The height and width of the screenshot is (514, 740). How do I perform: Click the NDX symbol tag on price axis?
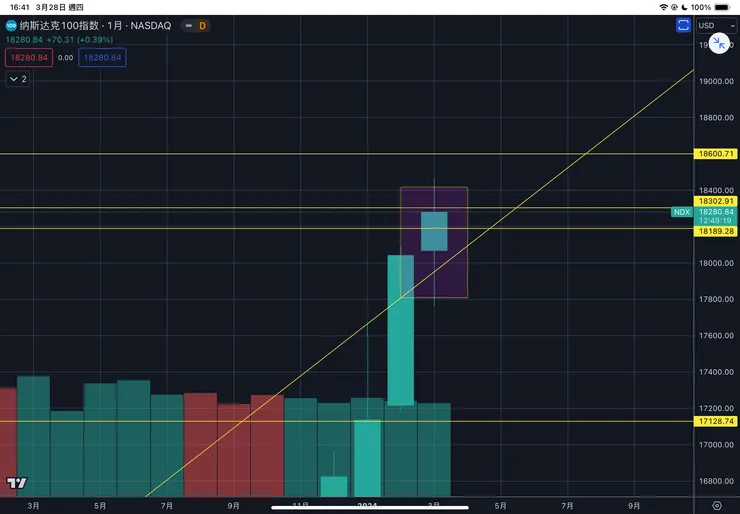tap(681, 212)
